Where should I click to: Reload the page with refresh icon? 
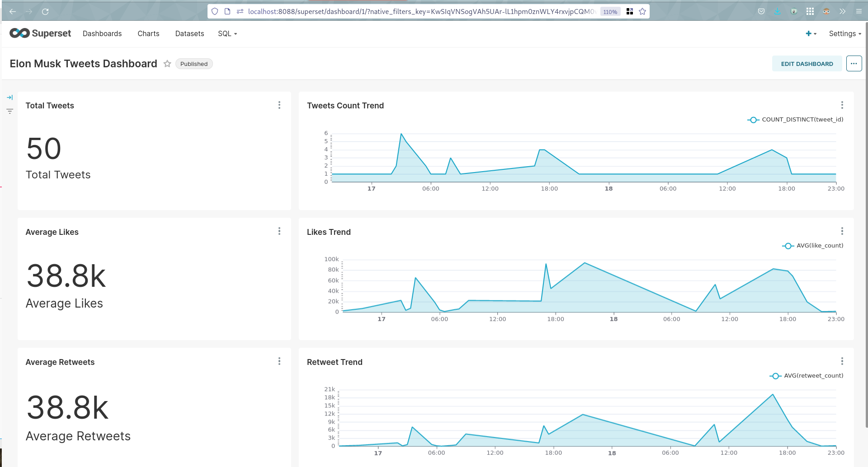pos(45,11)
